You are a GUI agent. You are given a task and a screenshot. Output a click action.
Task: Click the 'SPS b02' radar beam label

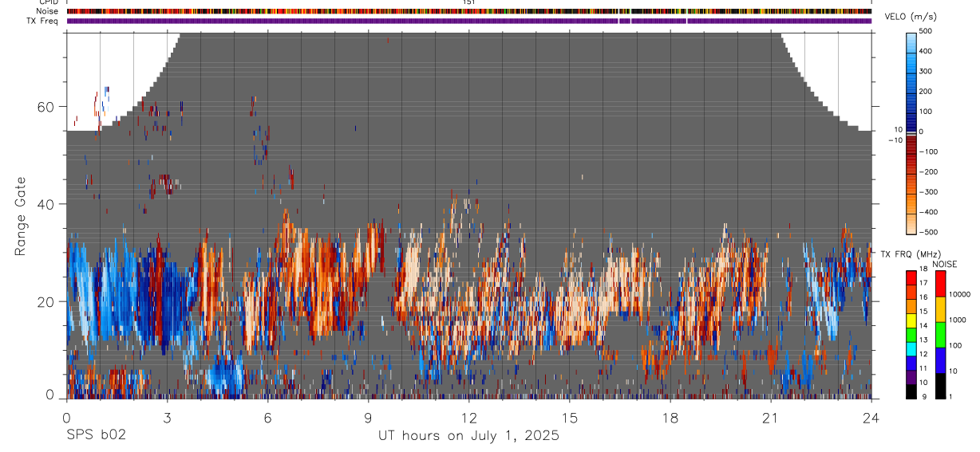pos(96,435)
